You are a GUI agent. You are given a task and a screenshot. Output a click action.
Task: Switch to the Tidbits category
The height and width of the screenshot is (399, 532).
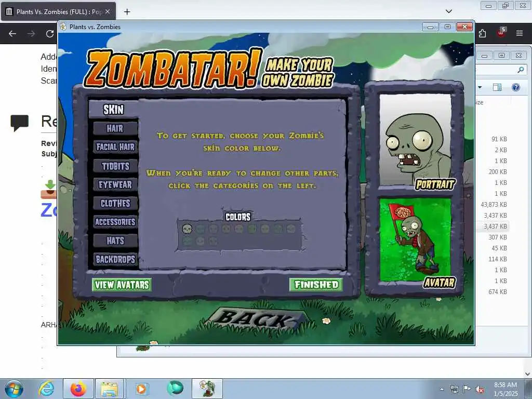pyautogui.click(x=115, y=166)
